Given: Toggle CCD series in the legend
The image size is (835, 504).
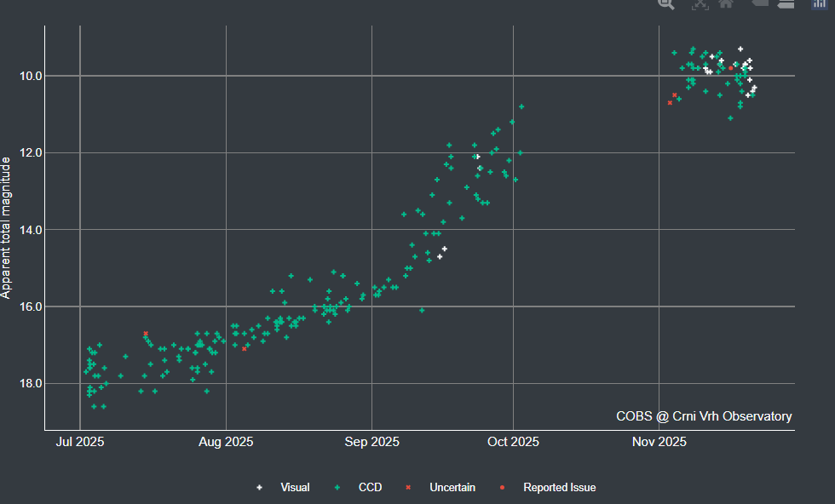Looking at the screenshot, I should [x=358, y=488].
